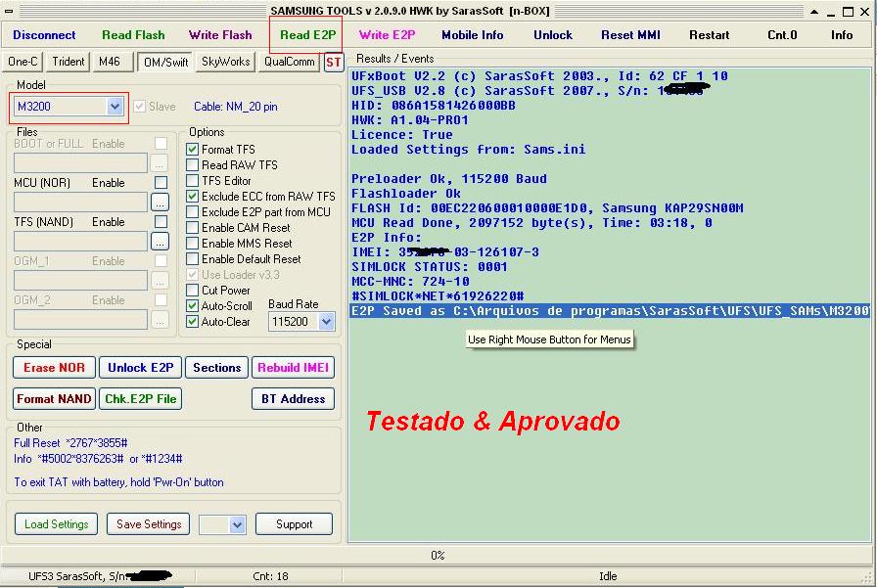Click the Erase NOR button

pos(54,367)
